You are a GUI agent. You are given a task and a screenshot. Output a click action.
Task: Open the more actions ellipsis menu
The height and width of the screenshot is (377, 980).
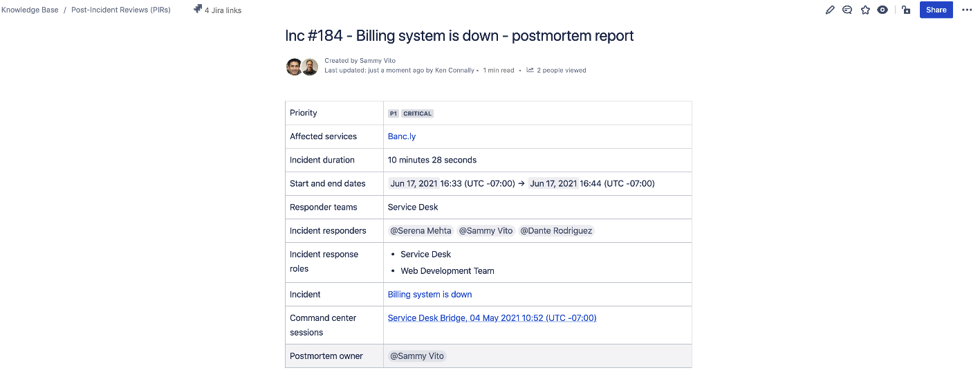click(967, 10)
